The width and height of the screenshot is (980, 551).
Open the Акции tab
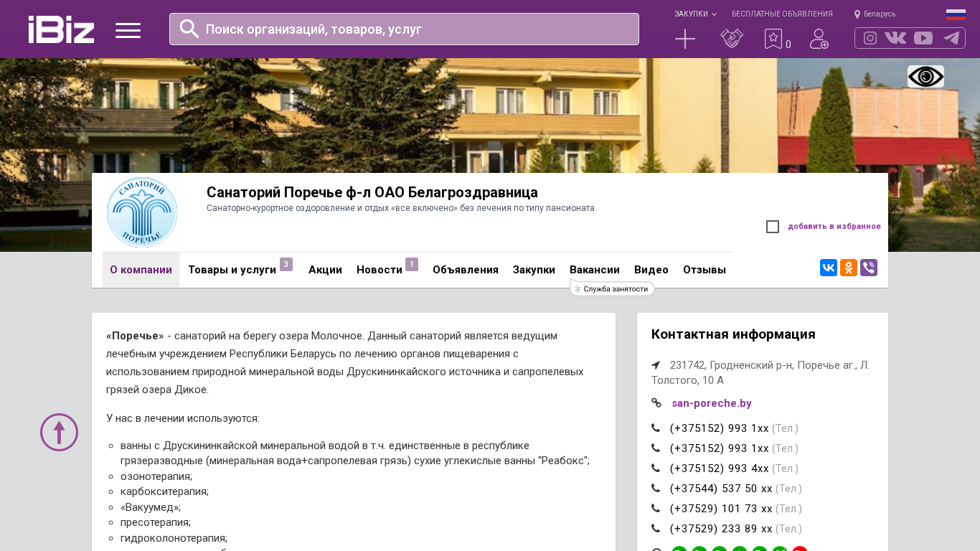(x=325, y=270)
